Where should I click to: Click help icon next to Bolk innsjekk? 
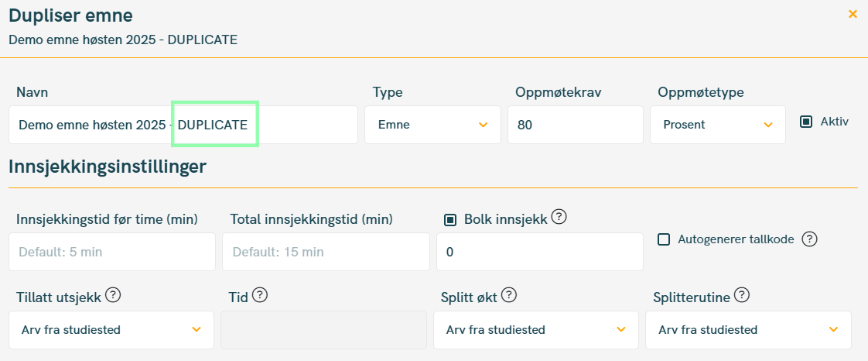[x=559, y=218]
